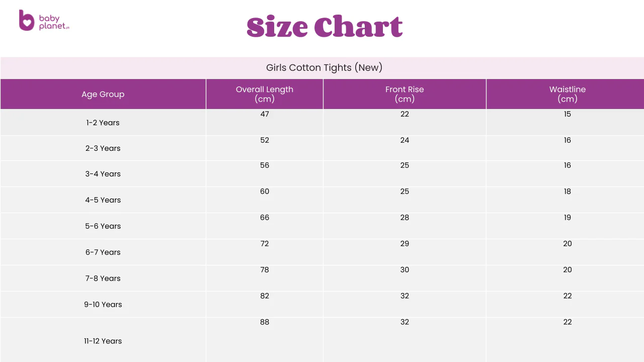Select the Girls Cotton Tights (New) heading
Screen dimensions: 644x362
(324, 68)
